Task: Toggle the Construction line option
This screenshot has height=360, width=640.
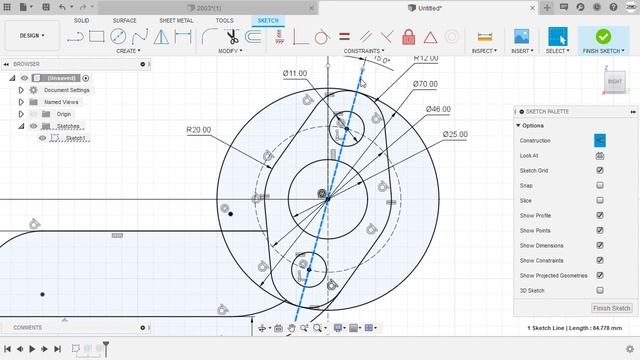Action: [600, 140]
